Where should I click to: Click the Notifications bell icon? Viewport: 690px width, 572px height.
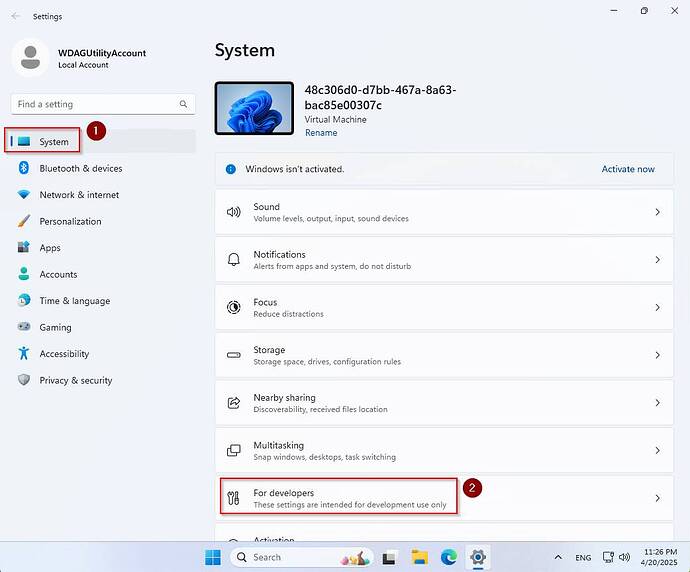[234, 260]
